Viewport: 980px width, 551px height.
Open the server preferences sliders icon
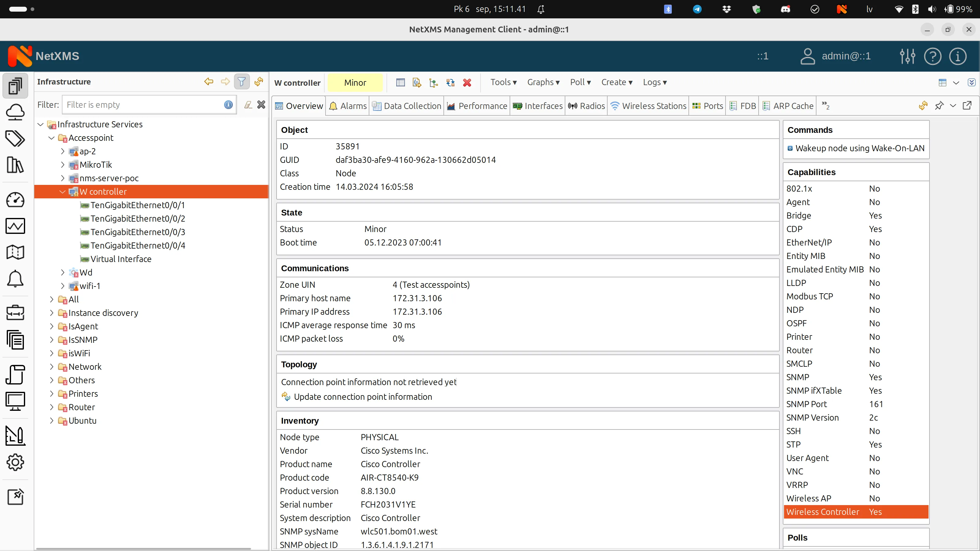click(907, 56)
